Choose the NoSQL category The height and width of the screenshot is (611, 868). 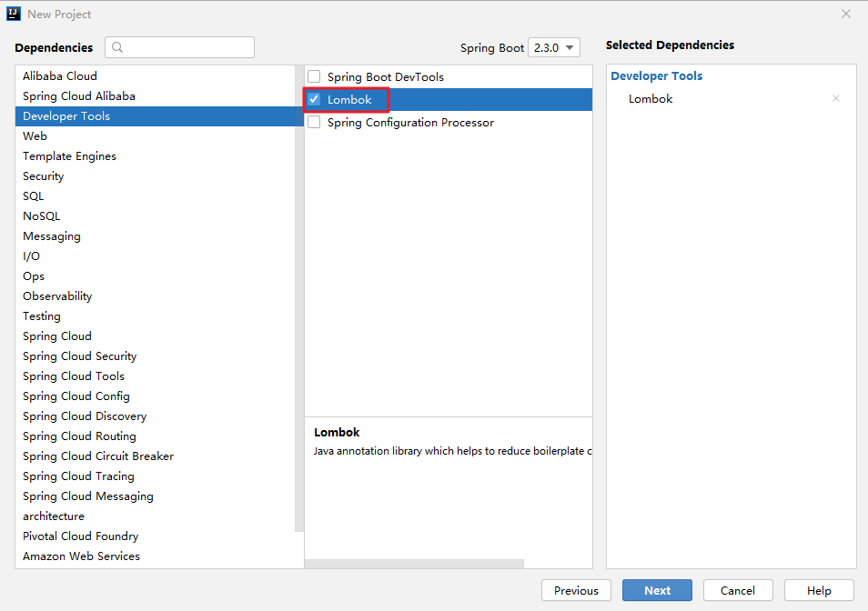[x=156, y=215]
